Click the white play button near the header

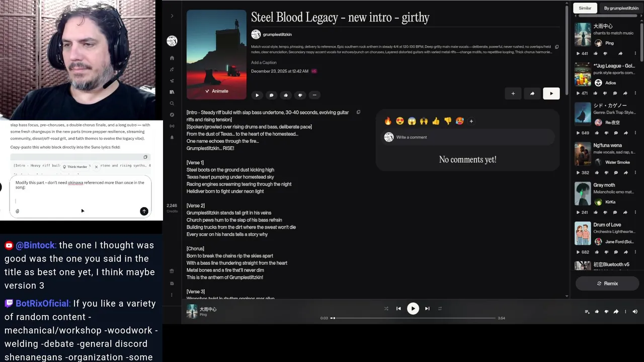[551, 94]
